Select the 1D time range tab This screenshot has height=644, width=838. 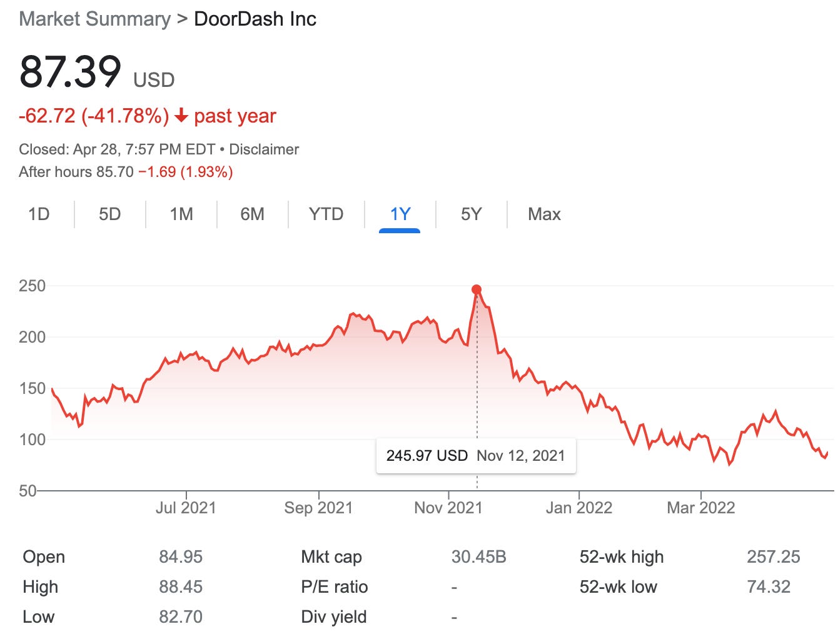[39, 214]
